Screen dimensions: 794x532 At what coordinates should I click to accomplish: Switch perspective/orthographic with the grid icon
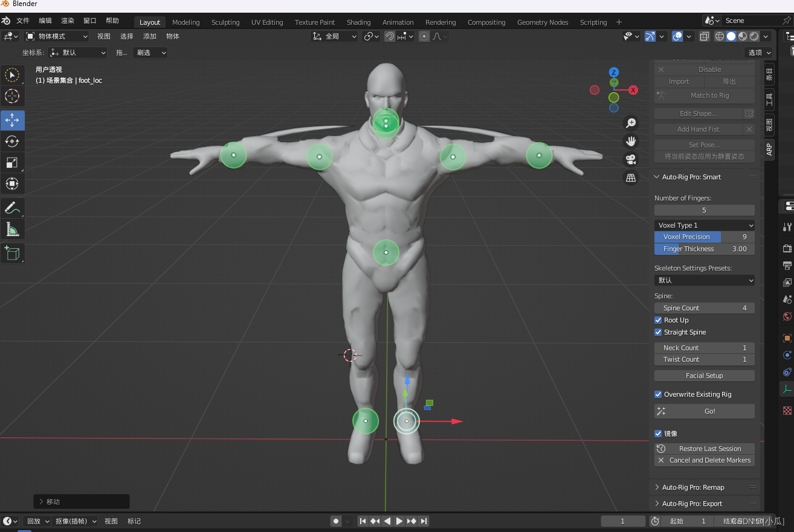(x=631, y=178)
